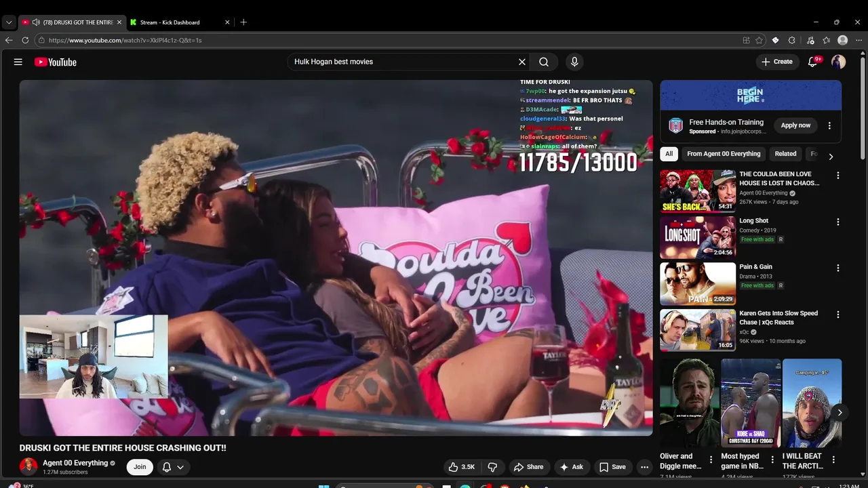The width and height of the screenshot is (868, 488).
Task: Open Agent 00 Everything channel avatar
Action: (28, 466)
